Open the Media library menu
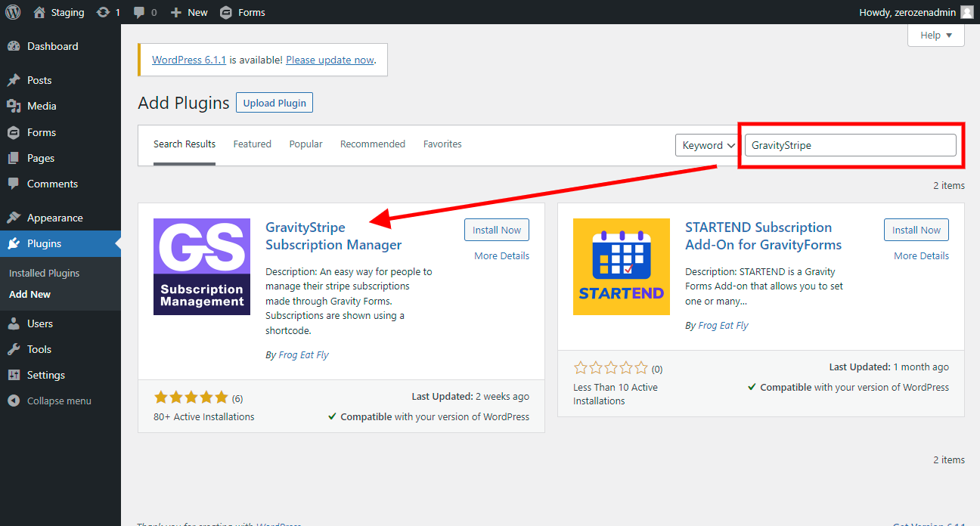Screen dimensions: 980x526 click(x=60, y=106)
